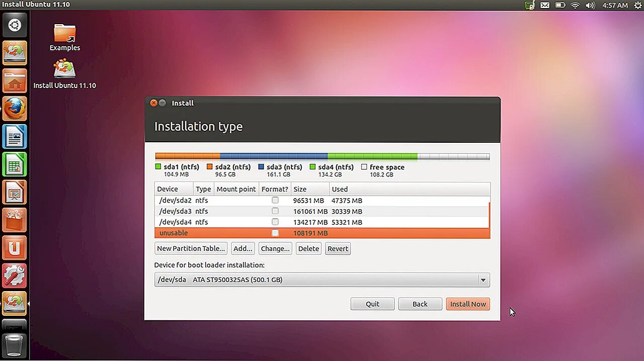Click the Add... button
This screenshot has width=644, height=361.
pos(243,248)
